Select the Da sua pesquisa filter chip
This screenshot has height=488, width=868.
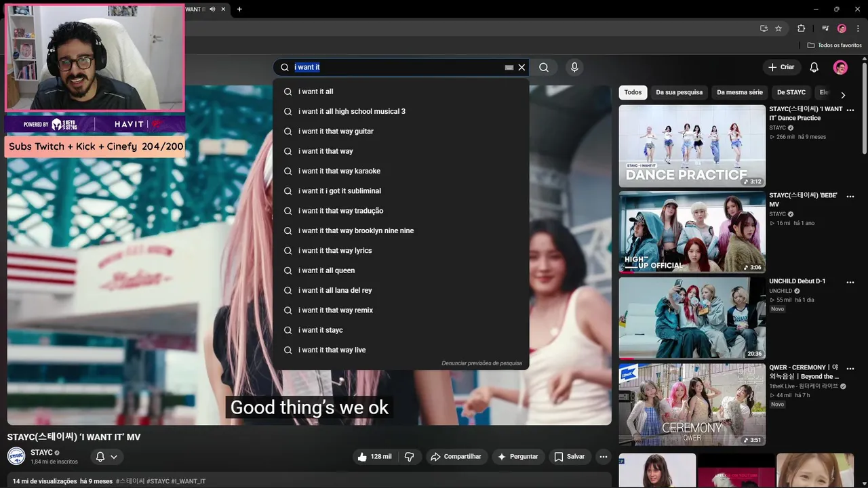tap(679, 92)
